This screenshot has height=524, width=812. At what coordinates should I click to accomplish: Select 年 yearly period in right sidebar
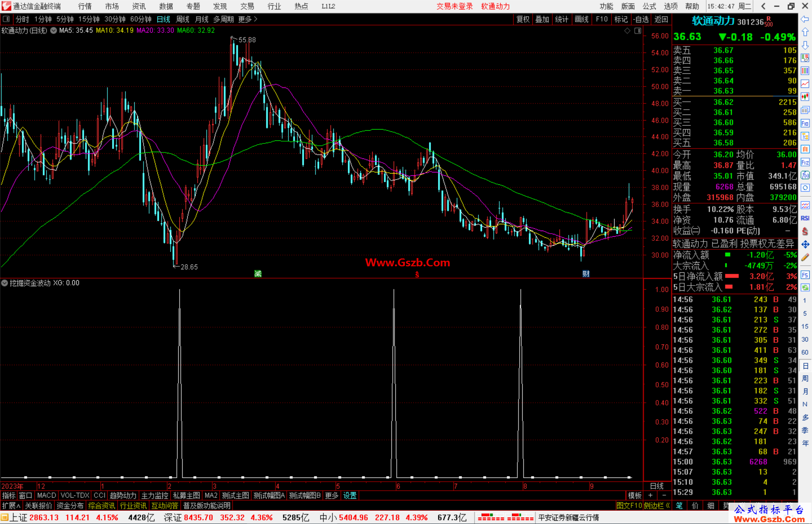[x=805, y=443]
